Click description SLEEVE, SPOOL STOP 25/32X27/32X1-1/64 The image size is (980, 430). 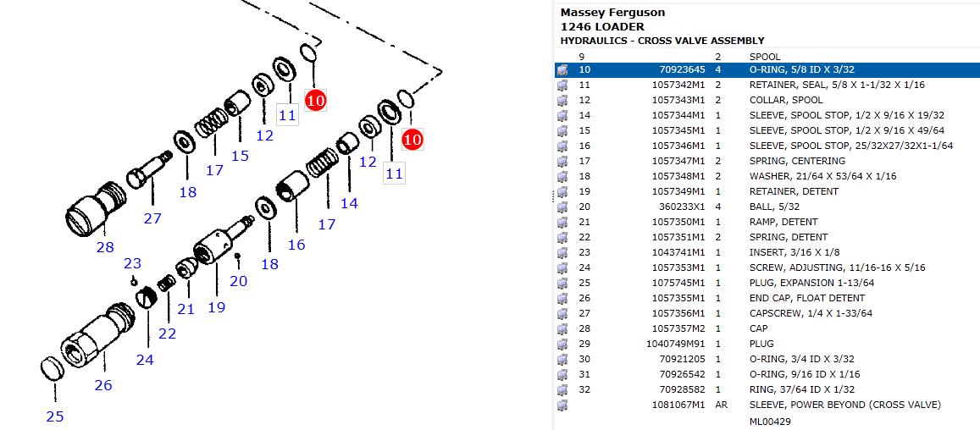(851, 146)
